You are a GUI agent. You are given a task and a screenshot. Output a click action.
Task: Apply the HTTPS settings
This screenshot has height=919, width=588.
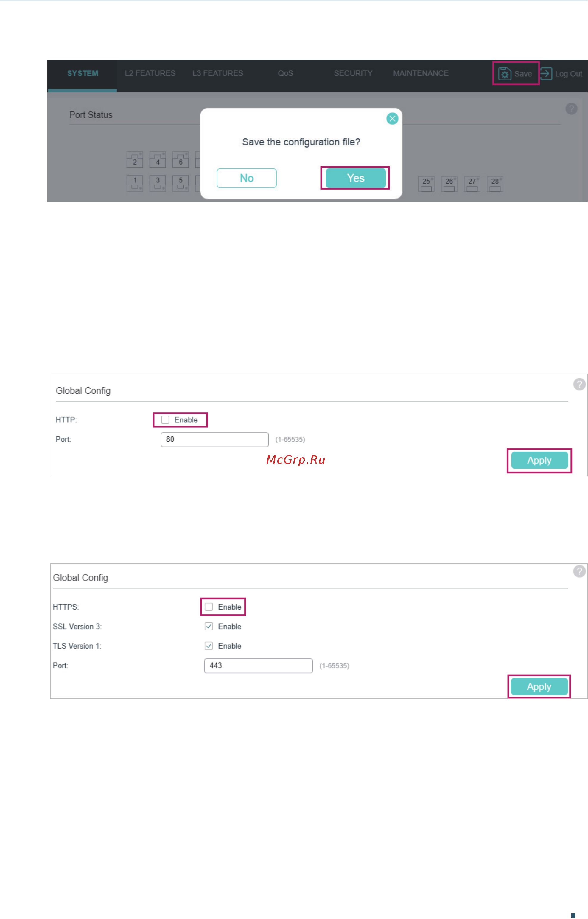(x=539, y=687)
